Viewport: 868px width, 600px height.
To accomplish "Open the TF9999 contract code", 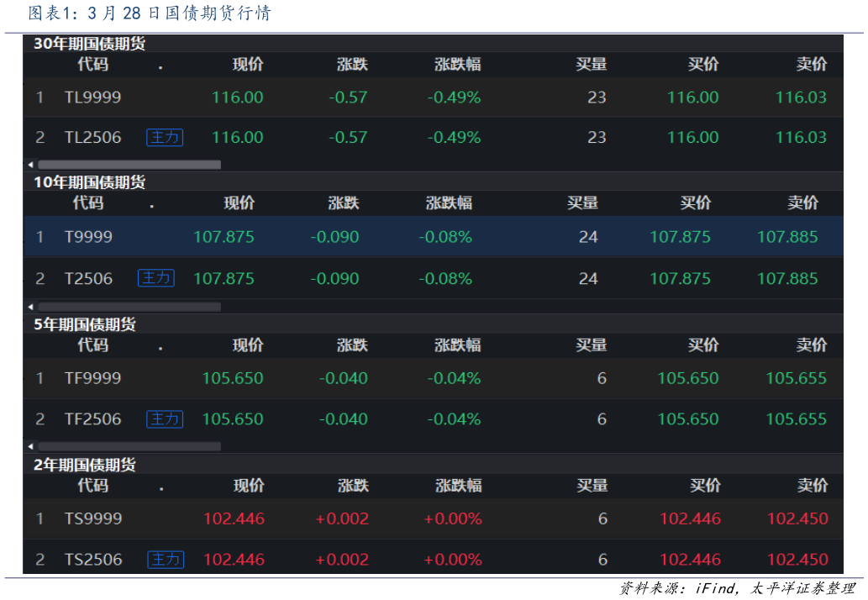I will [92, 378].
